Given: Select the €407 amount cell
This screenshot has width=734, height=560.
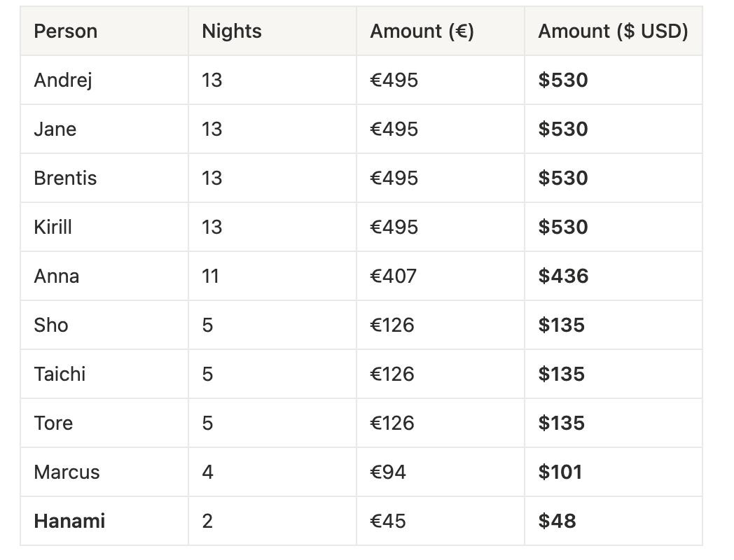Looking at the screenshot, I should [393, 276].
